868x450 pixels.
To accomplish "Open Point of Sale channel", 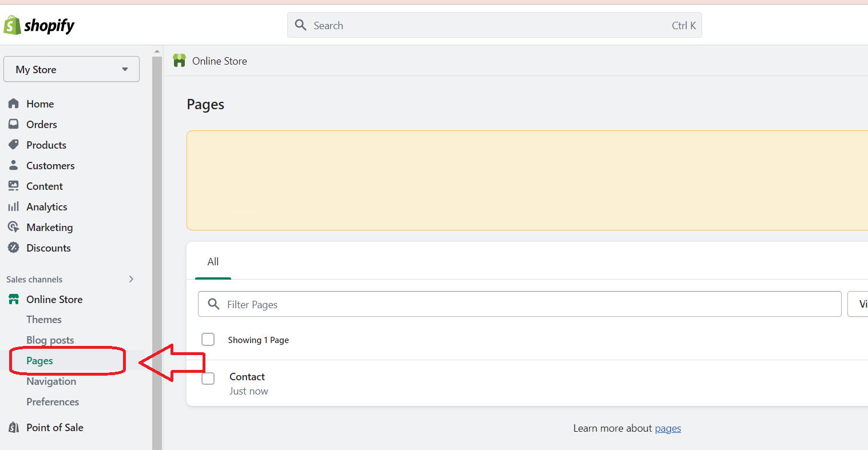I will point(55,427).
